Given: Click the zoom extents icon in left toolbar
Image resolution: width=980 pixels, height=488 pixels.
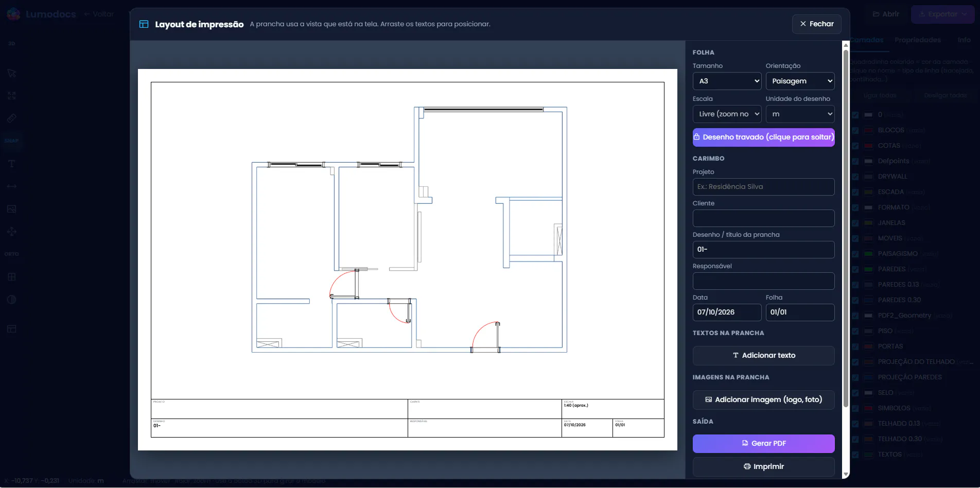Looking at the screenshot, I should (12, 96).
